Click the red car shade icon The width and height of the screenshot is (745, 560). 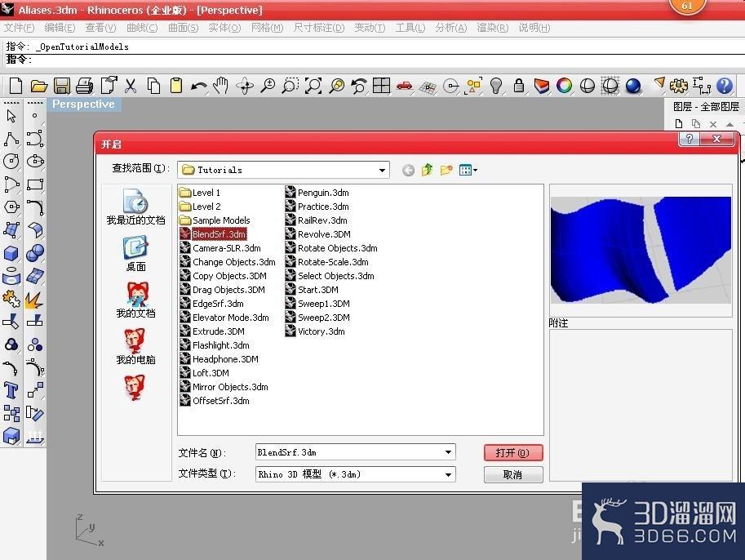click(405, 86)
